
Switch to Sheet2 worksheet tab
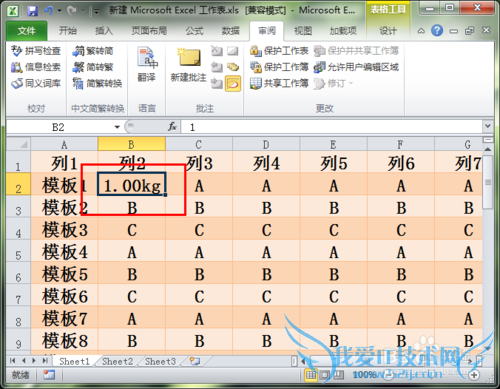point(117,361)
